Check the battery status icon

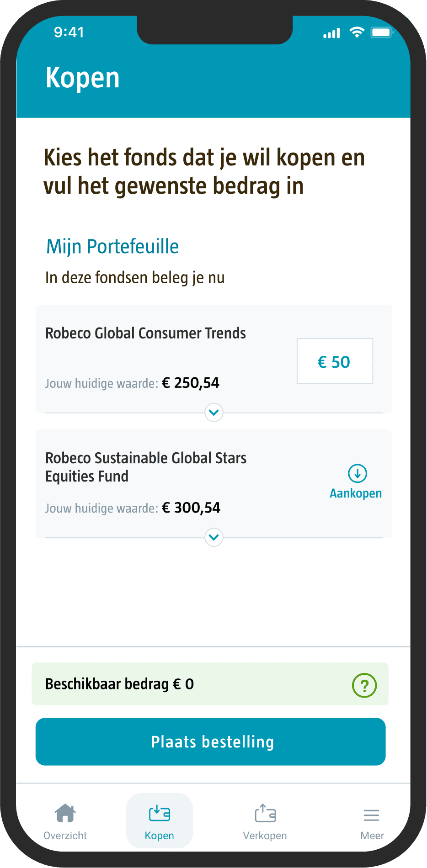coord(382,32)
